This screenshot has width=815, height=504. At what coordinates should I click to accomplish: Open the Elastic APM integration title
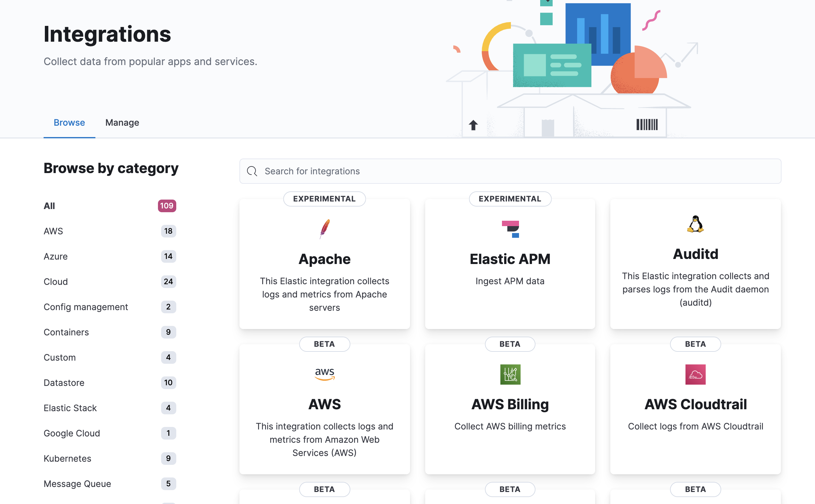point(510,259)
